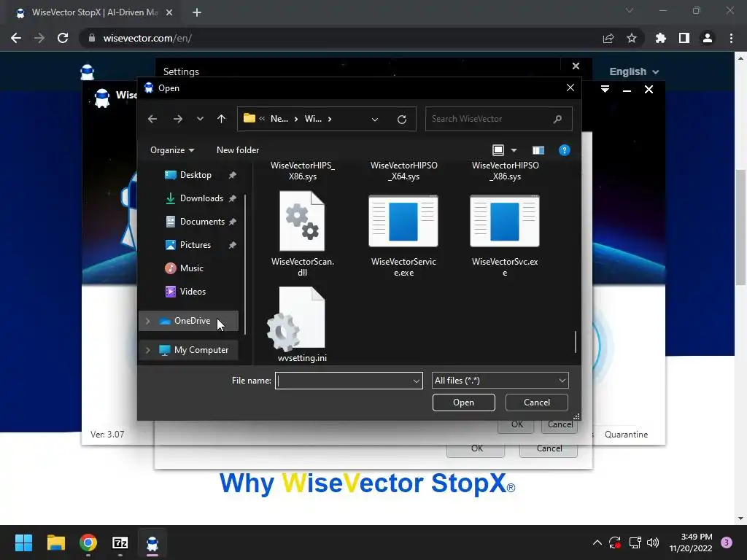Expand the address bar path history dropdown

(x=375, y=120)
